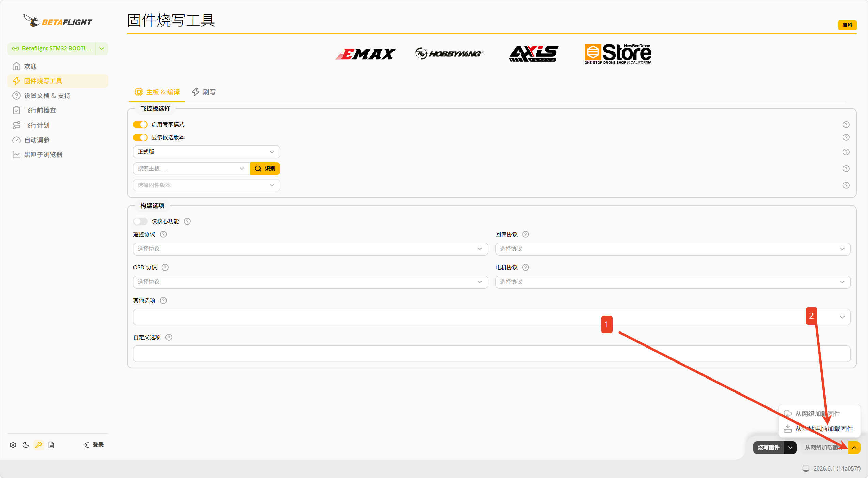868x478 pixels.
Task: Collapse load firmware menu with orange chevron
Action: click(x=854, y=448)
